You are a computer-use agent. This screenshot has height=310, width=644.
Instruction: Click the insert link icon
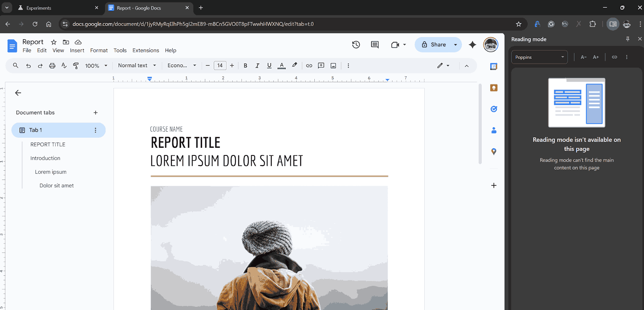click(309, 66)
